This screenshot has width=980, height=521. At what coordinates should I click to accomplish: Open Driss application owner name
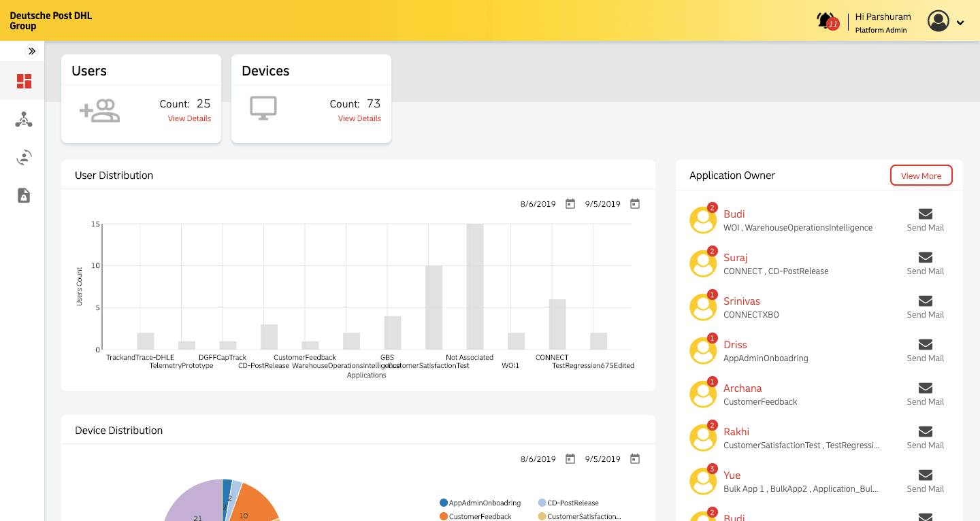pyautogui.click(x=735, y=345)
